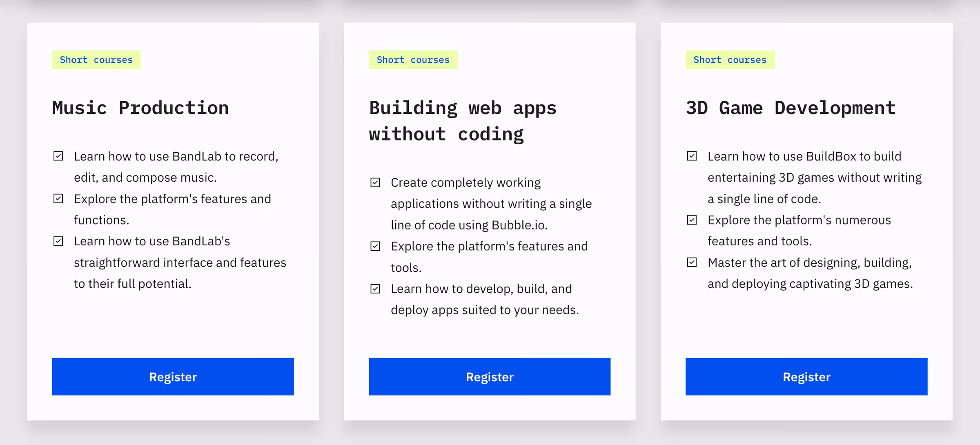Open Short courses tag on 3D Game card
The height and width of the screenshot is (445, 980).
(x=730, y=60)
